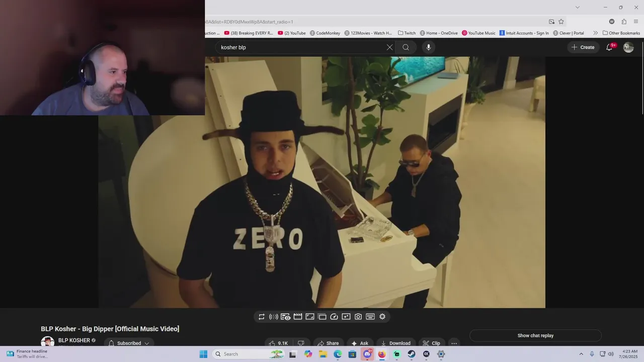The image size is (644, 362).
Task: Open the Twitch bookmarks folder
Action: [x=407, y=33]
